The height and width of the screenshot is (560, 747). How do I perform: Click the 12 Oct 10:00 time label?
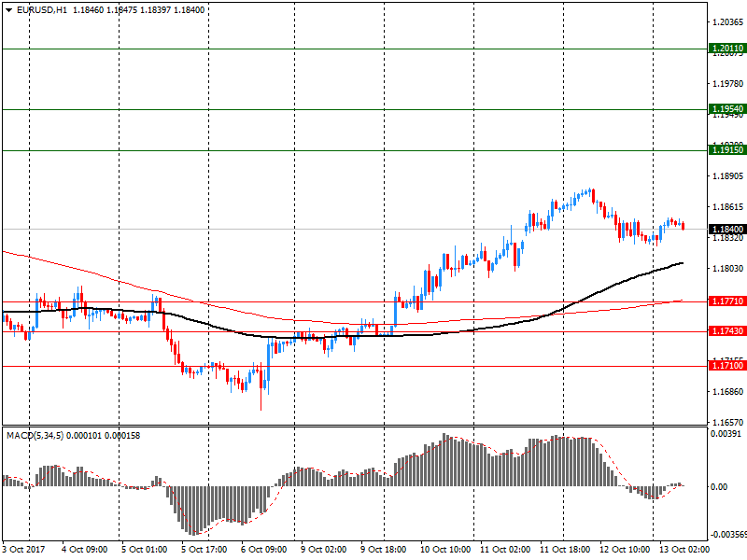(625, 550)
